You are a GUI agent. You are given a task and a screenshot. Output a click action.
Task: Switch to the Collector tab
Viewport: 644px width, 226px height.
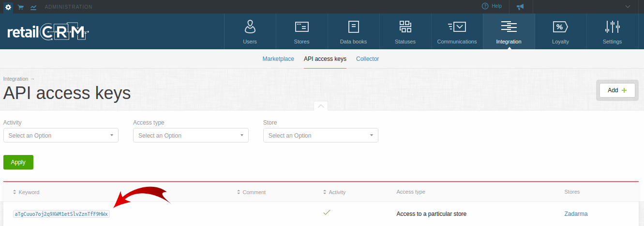coord(368,59)
